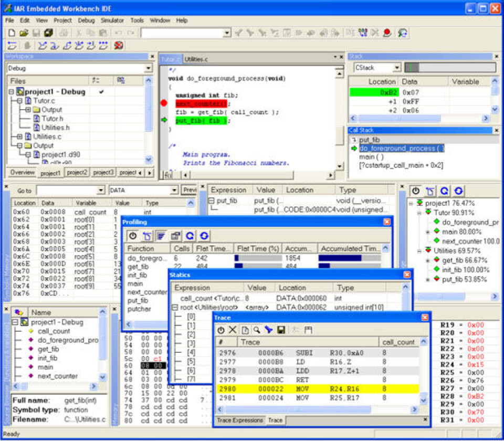504x441 pixels.
Task: Click the Profiling window Show details bar icon
Action: tap(161, 236)
